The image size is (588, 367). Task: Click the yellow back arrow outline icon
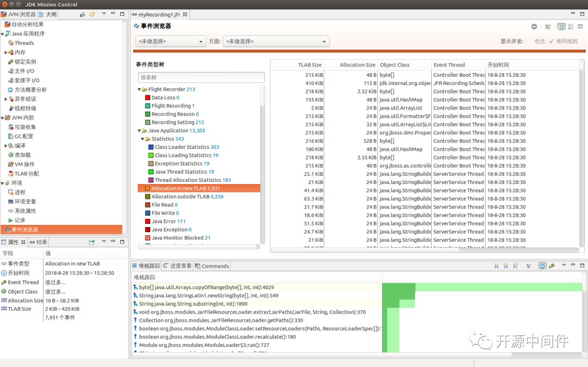tap(92, 14)
